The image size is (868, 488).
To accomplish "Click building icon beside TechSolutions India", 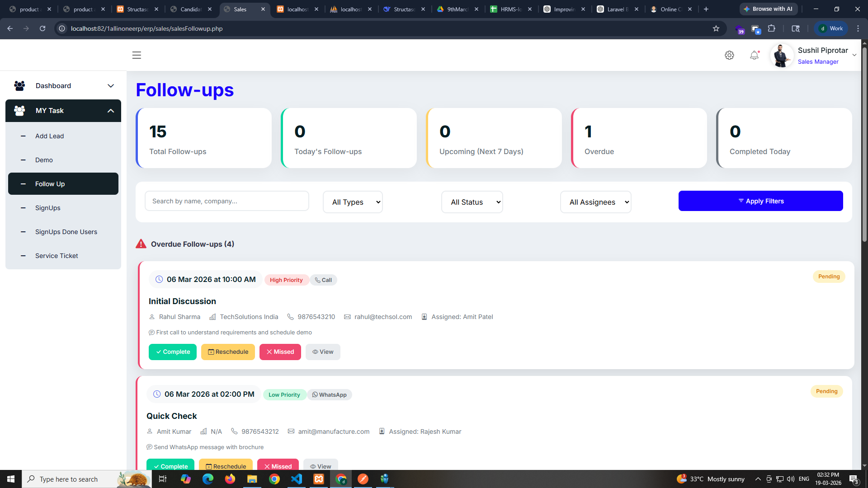I will pyautogui.click(x=212, y=317).
